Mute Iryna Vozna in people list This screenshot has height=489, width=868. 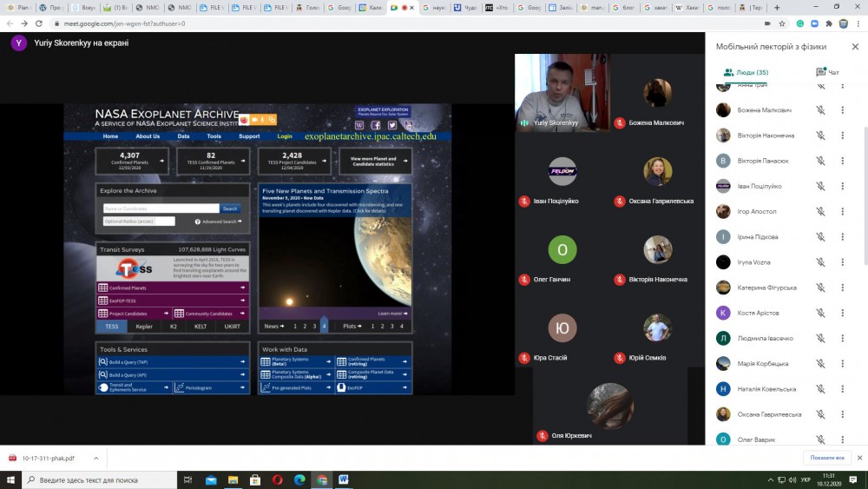tap(820, 262)
